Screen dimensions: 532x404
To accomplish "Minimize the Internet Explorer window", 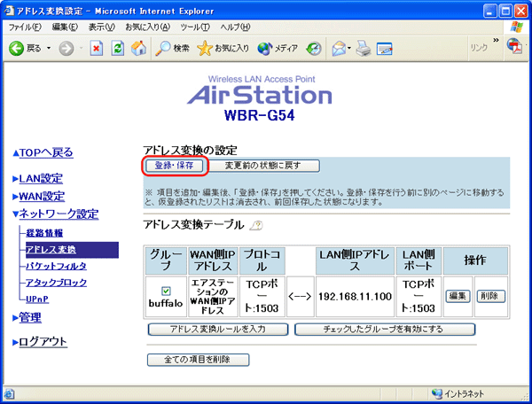I will [x=489, y=12].
